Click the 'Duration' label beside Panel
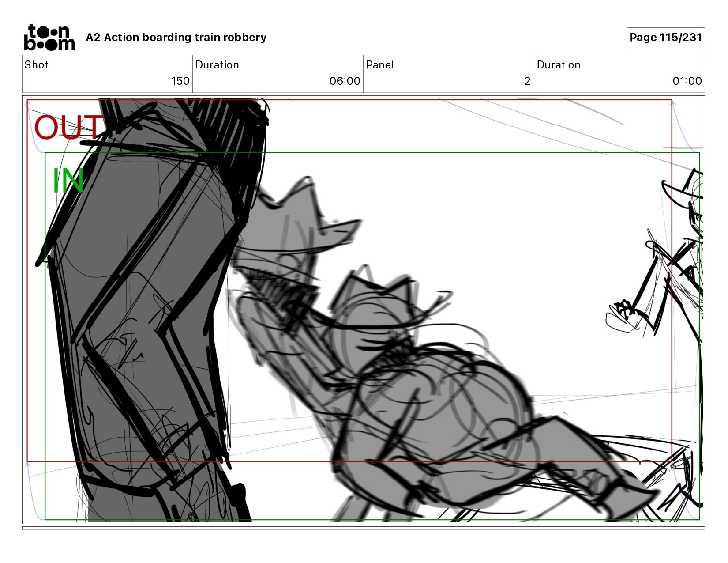The height and width of the screenshot is (563, 728). coord(559,65)
